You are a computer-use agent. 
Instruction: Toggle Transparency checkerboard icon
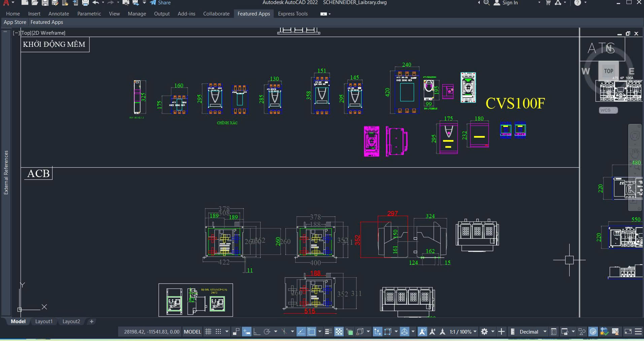click(x=339, y=332)
